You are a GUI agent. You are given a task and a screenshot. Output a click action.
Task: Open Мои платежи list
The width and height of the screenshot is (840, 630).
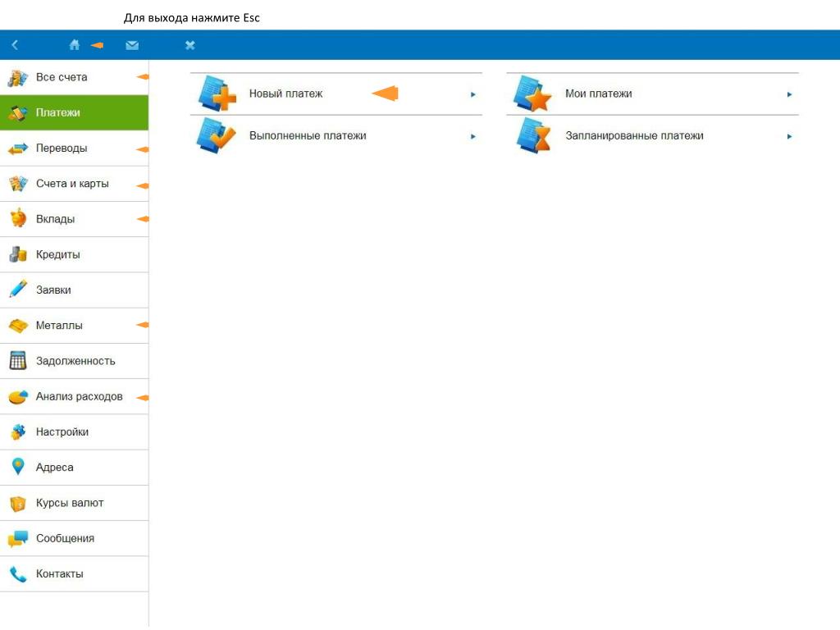[652, 94]
